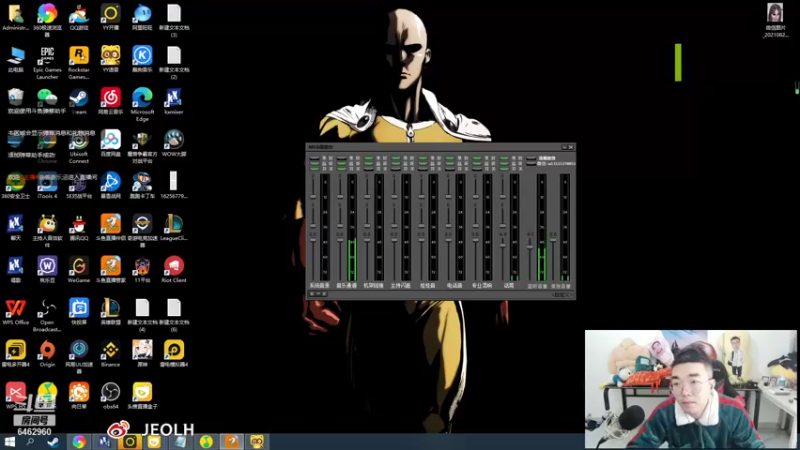Toggle the top green switch of 主持闪避 channel
Viewport: 800px width, 450px height.
pyautogui.click(x=396, y=159)
